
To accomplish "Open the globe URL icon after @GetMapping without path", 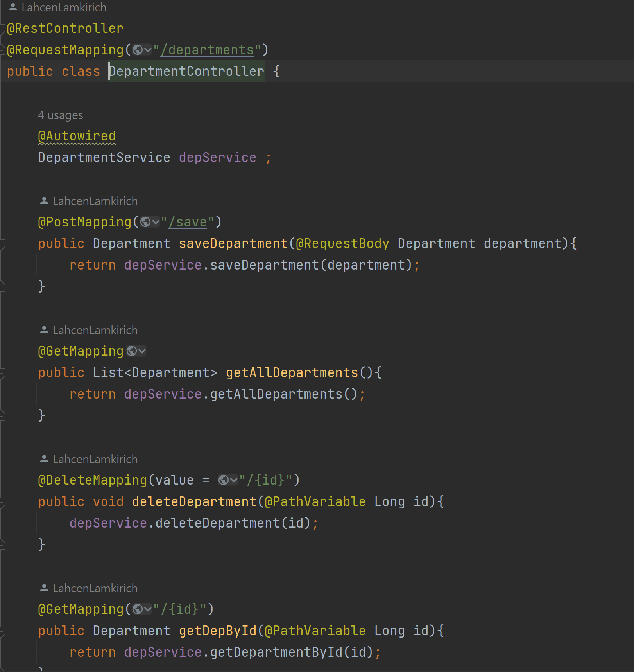I will (x=132, y=351).
